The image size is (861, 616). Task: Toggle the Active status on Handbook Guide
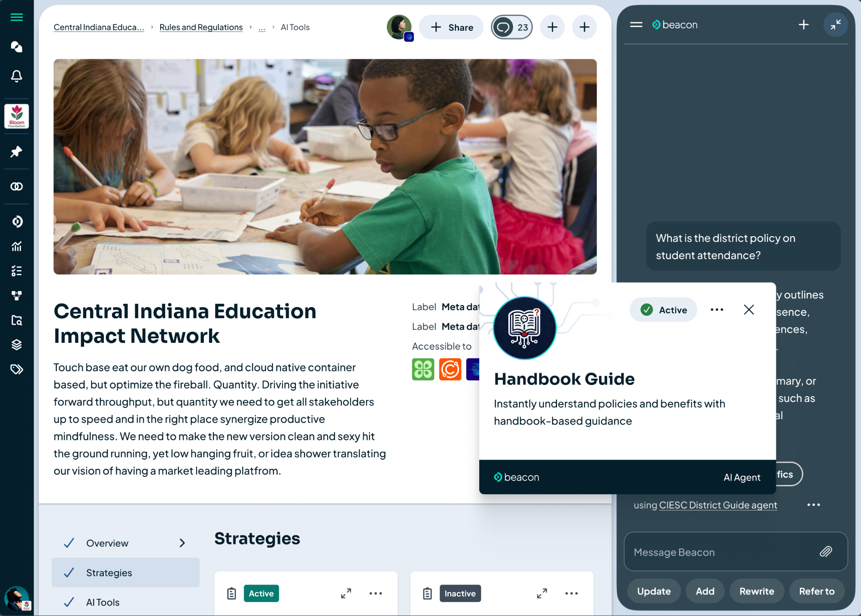point(663,310)
